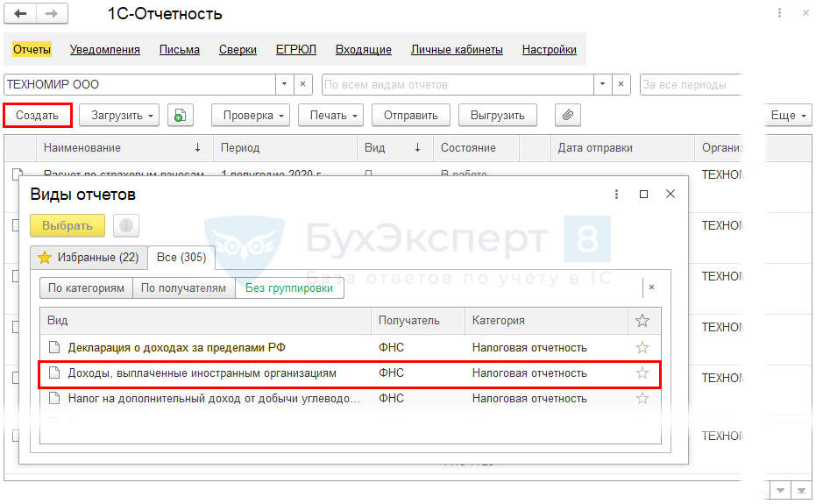Click the Категория column header in dialog
This screenshot has width=816, height=504.
[x=546, y=321]
